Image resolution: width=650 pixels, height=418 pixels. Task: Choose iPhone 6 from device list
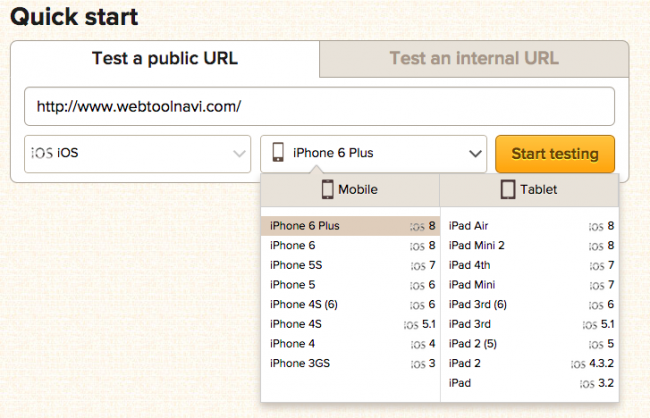point(350,245)
